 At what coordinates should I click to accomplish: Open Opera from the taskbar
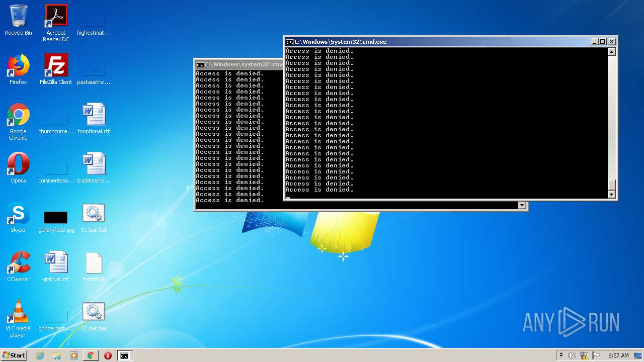[x=108, y=355]
